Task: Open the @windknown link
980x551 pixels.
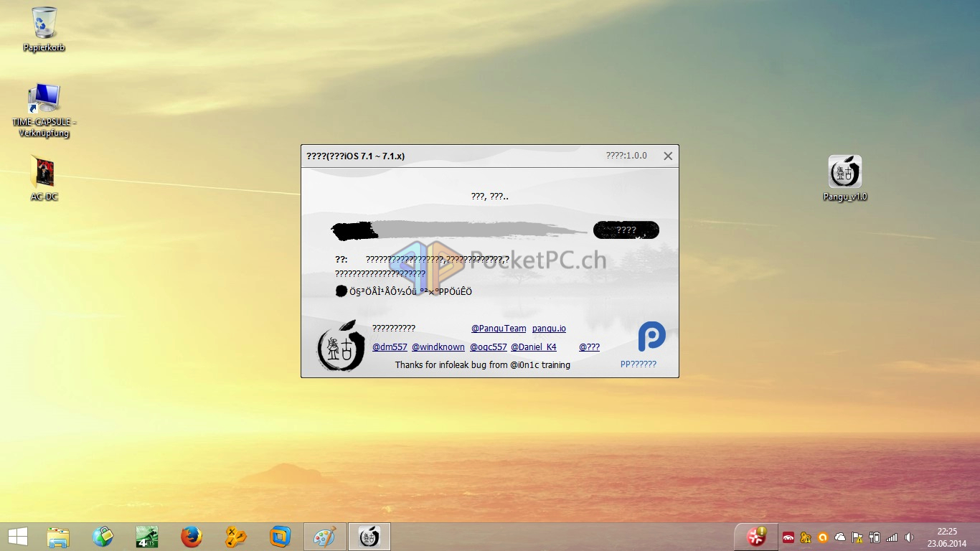Action: pos(438,347)
